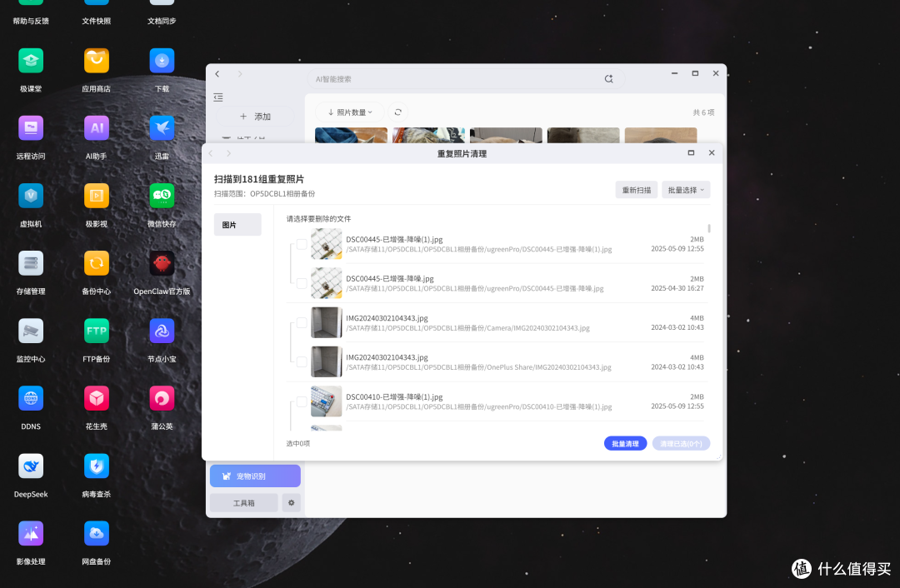
Task: Open the OpenClaw官方版 app
Action: click(x=162, y=264)
